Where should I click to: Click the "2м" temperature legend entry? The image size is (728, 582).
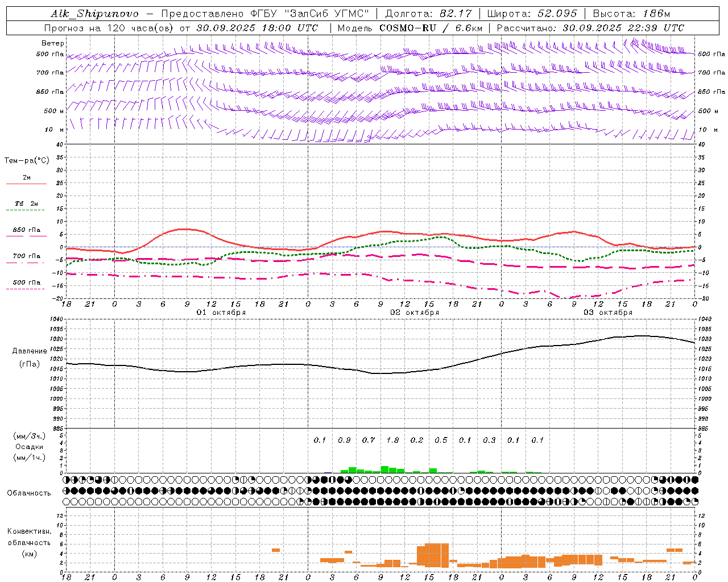(27, 178)
